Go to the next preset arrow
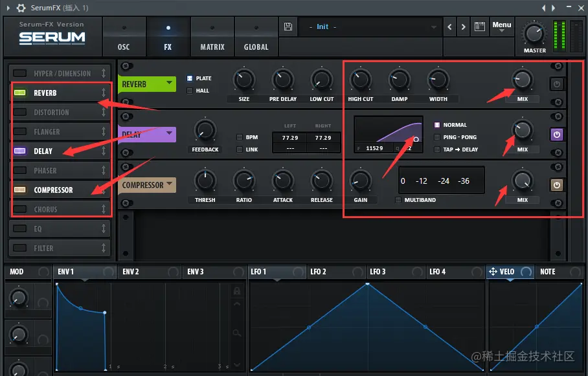Image resolution: width=588 pixels, height=376 pixels. (464, 27)
